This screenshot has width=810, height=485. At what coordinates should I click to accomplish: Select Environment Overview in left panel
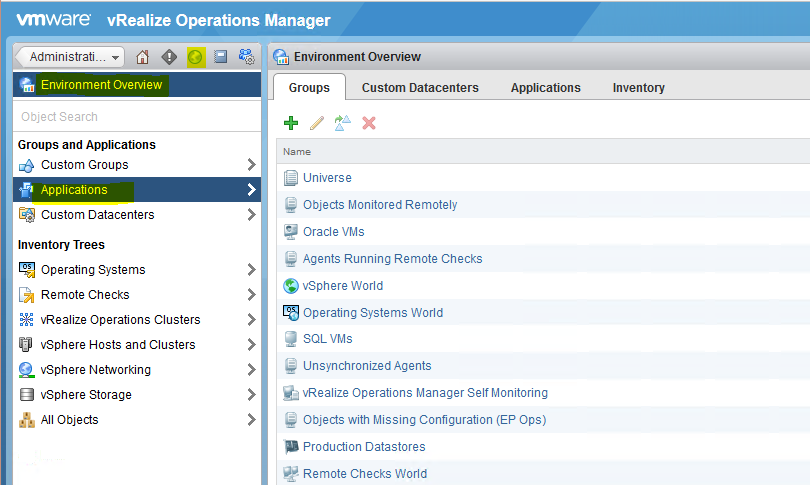click(137, 85)
